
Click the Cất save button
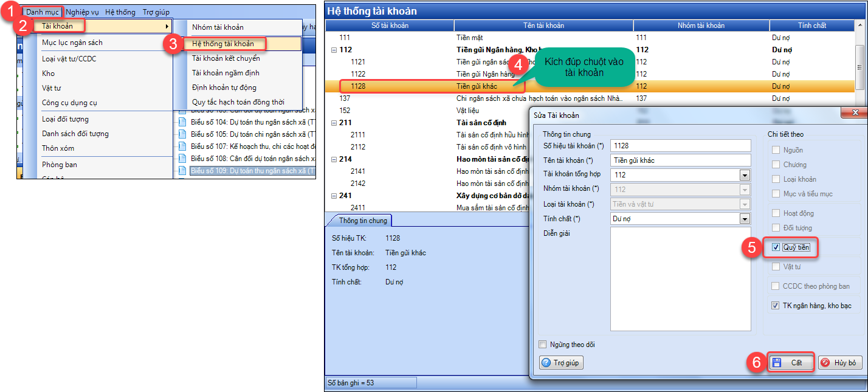(x=790, y=363)
